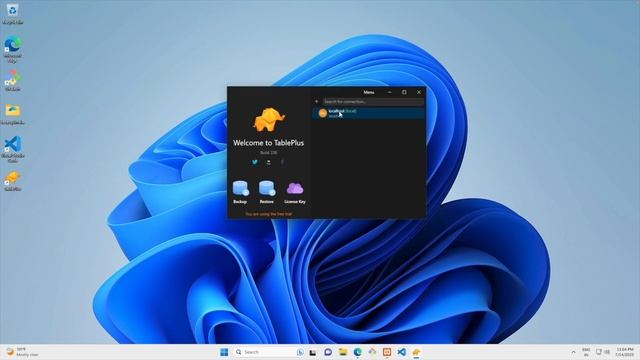Image resolution: width=640 pixels, height=360 pixels.
Task: Click the middle social icon under Build number
Action: [x=269, y=162]
